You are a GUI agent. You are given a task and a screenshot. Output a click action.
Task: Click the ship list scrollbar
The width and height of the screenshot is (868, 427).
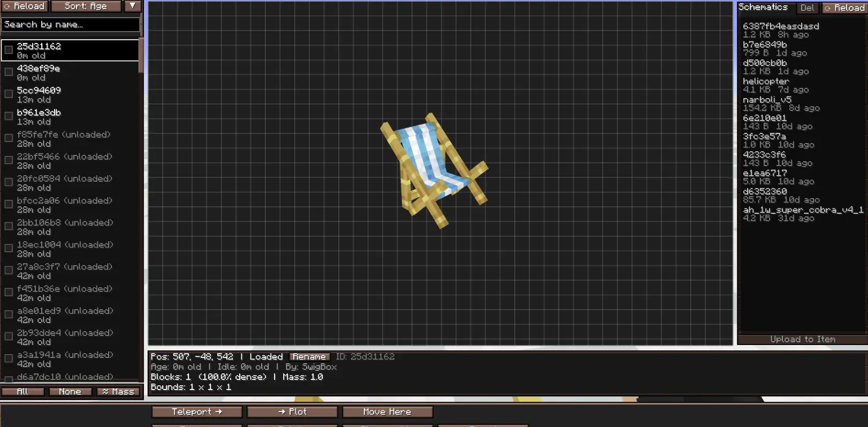tap(141, 55)
